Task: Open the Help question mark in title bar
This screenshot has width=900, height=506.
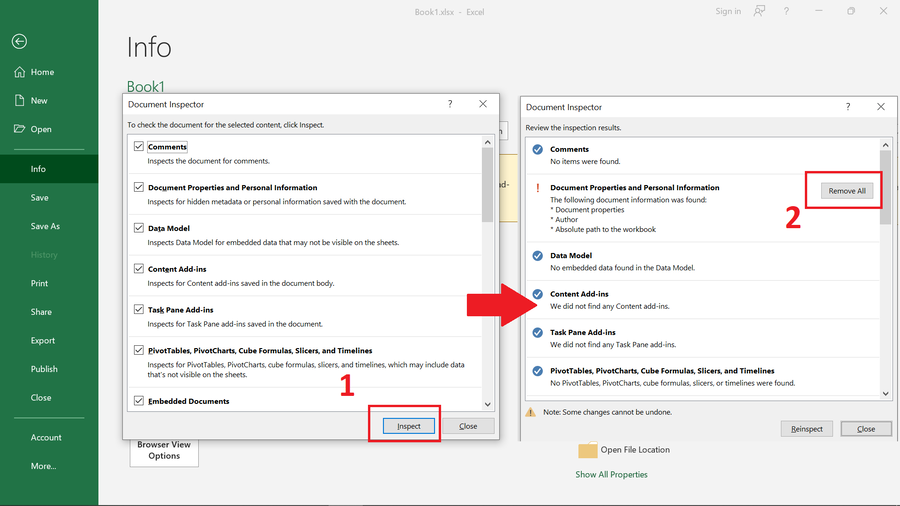Action: [x=786, y=11]
